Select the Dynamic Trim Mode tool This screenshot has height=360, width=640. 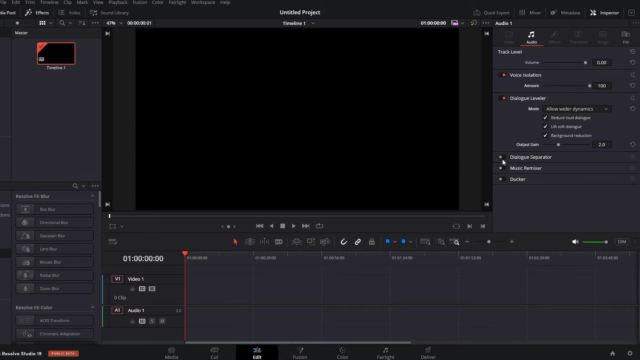264,242
